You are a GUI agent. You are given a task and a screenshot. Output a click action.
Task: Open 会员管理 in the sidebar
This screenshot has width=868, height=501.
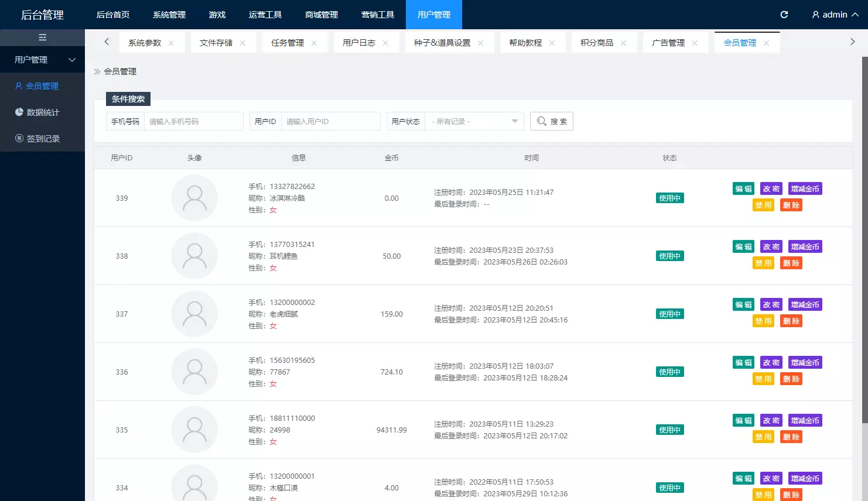[x=42, y=86]
